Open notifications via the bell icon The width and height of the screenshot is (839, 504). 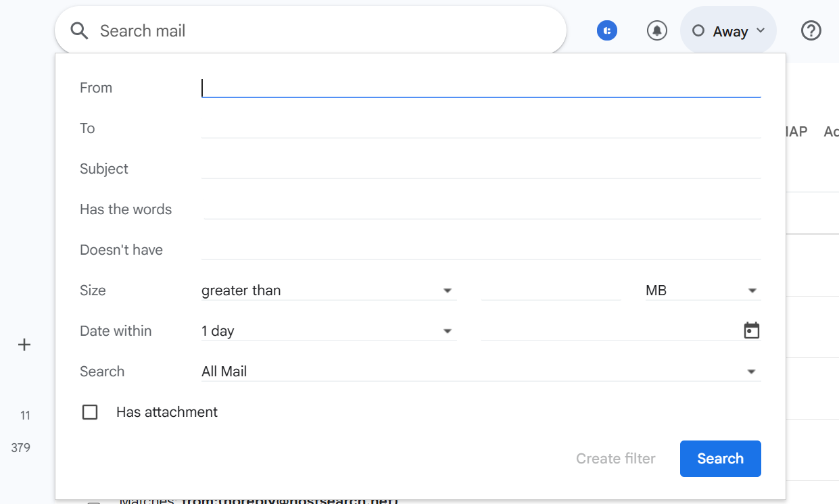656,30
